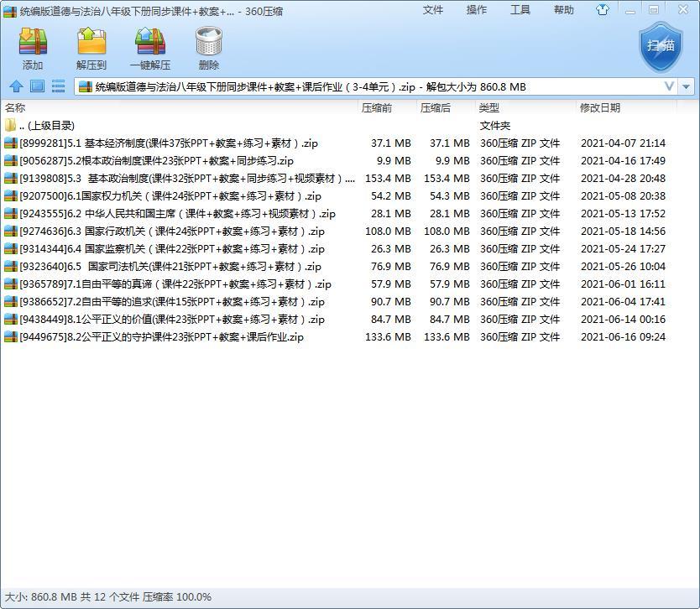Click date 2021-04-07 21:14
The width and height of the screenshot is (700, 609).
pyautogui.click(x=623, y=143)
